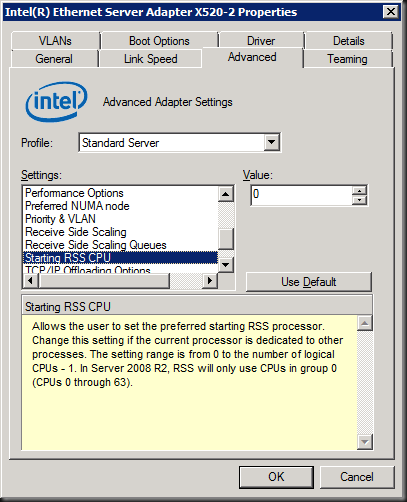Select Performance Options in settings list
The width and height of the screenshot is (407, 502).
120,193
